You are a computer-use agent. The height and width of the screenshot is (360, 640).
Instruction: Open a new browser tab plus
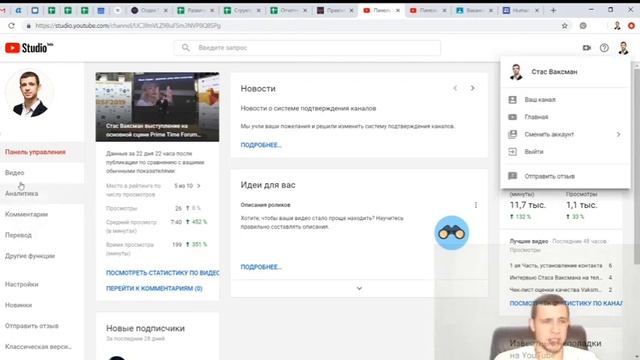553,10
